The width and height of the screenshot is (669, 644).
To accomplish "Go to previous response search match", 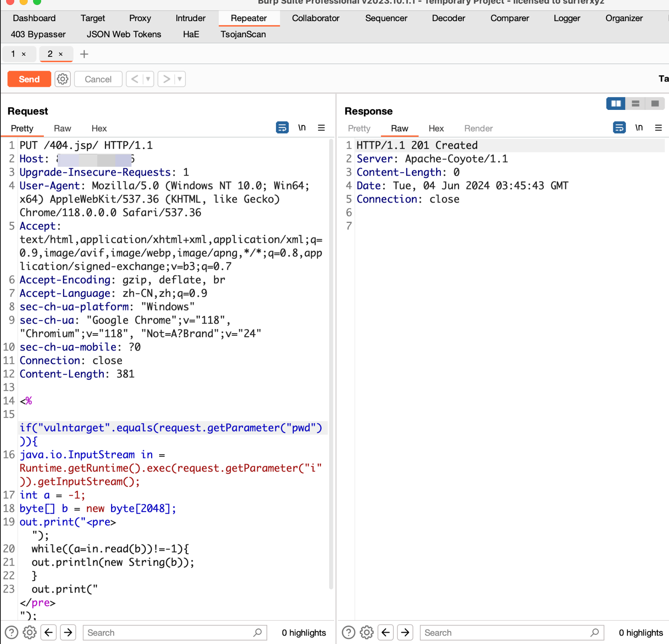I will [386, 632].
